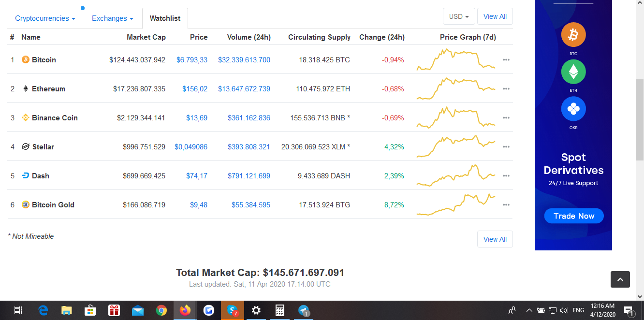Sort by Volume (24h) column header
This screenshot has width=644, height=320.
tap(249, 37)
